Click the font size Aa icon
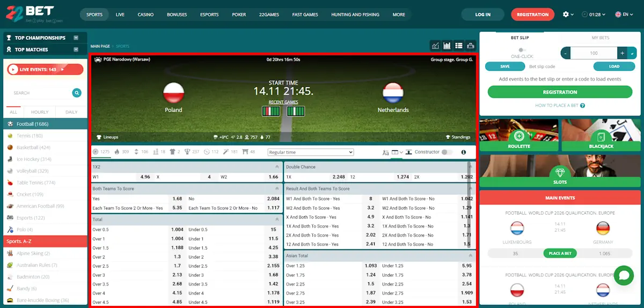The height and width of the screenshot is (308, 644). (x=385, y=152)
